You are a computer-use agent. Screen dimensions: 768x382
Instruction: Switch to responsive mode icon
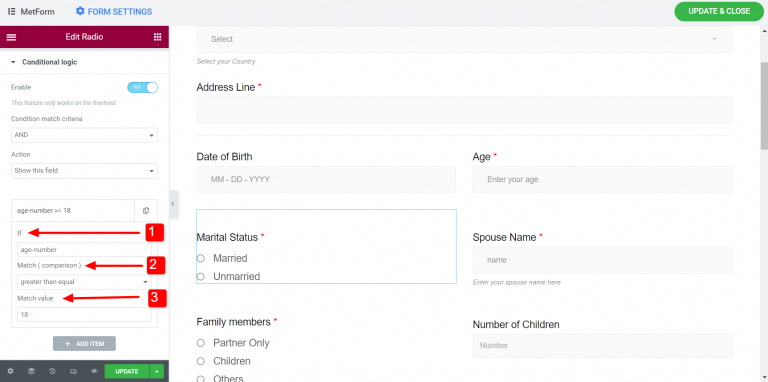[73, 371]
